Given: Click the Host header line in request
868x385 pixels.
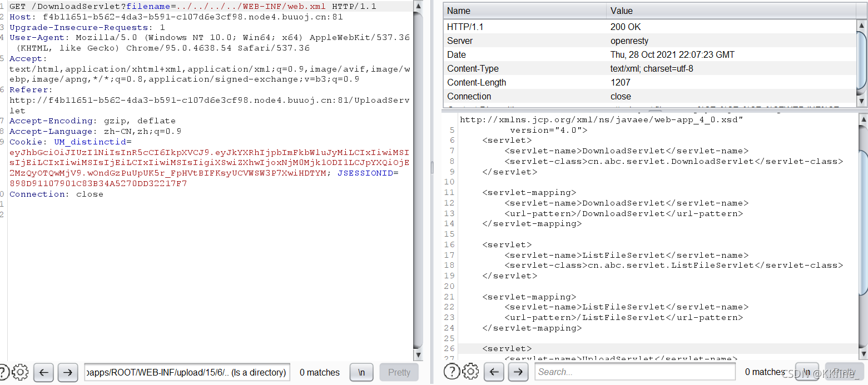Looking at the screenshot, I should pos(176,17).
